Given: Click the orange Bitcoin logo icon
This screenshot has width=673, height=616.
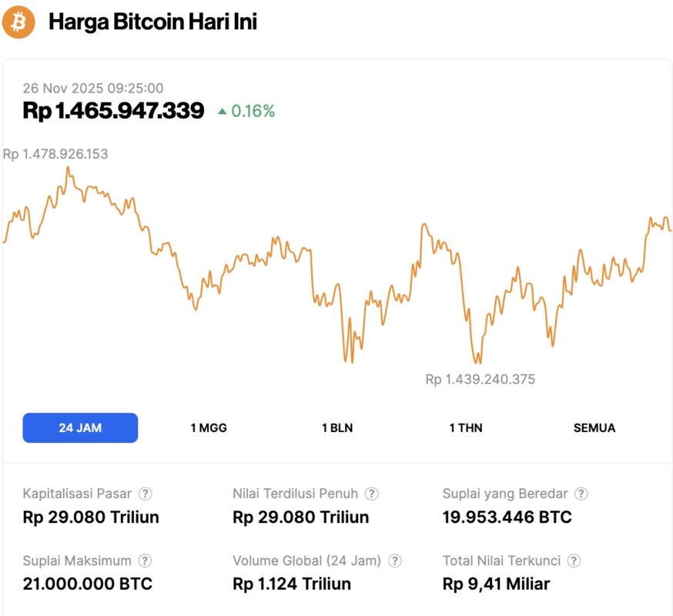Looking at the screenshot, I should point(18,22).
